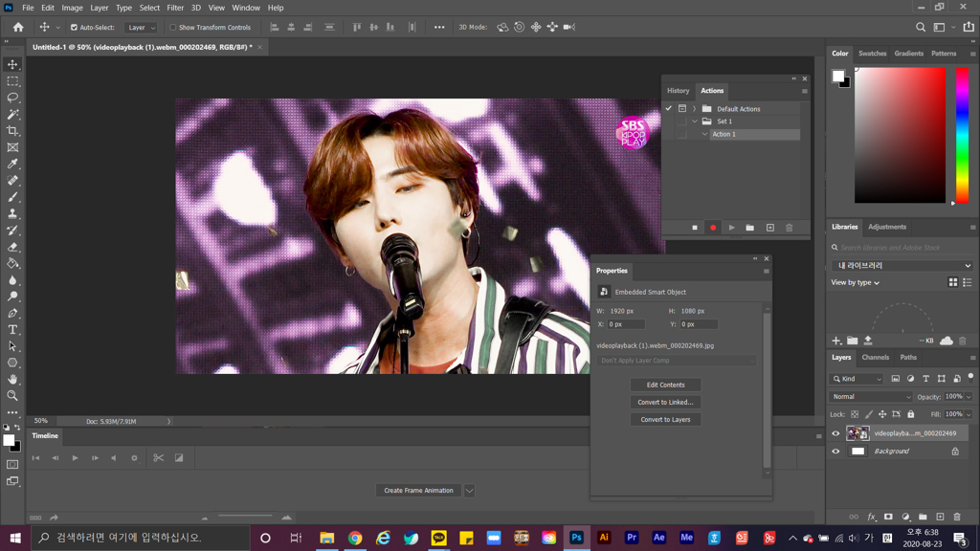Select the Paint Bucket tool
This screenshot has width=980, height=551.
pos(12,263)
